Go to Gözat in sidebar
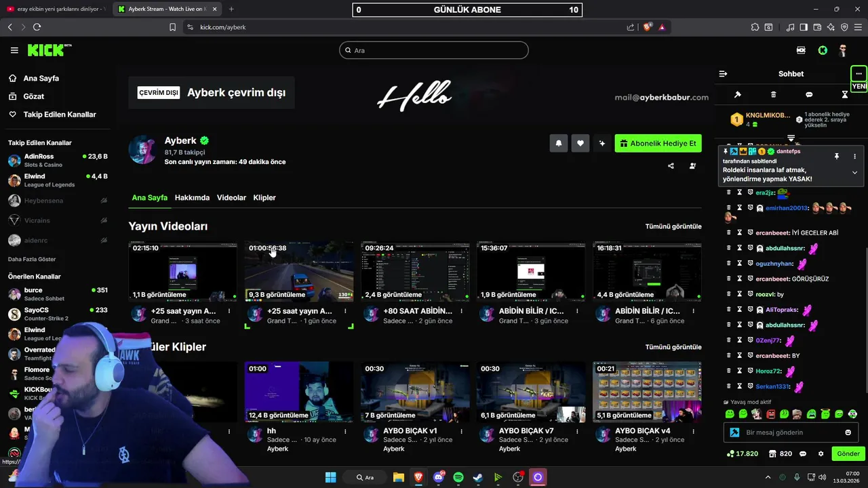The image size is (868, 488). 34,96
